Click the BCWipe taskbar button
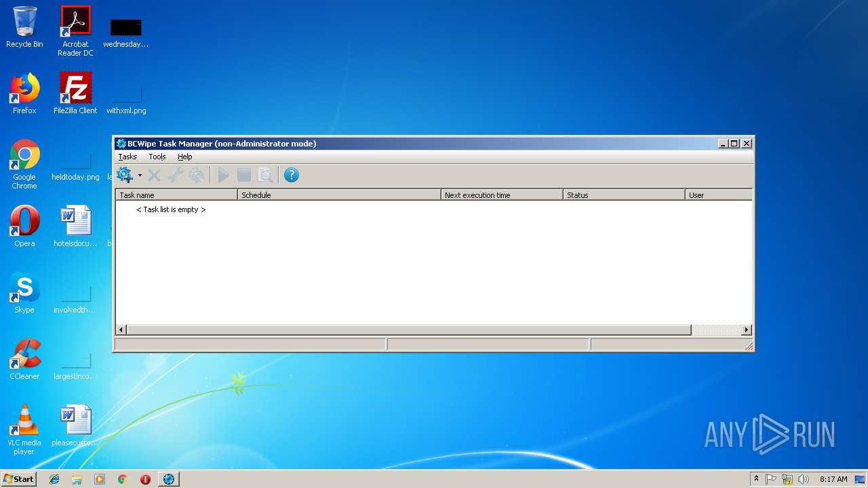Viewport: 868px width, 488px height. coord(169,479)
